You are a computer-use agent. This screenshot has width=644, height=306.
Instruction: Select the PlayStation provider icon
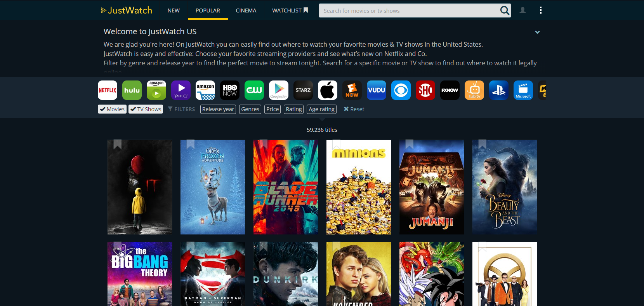point(499,90)
